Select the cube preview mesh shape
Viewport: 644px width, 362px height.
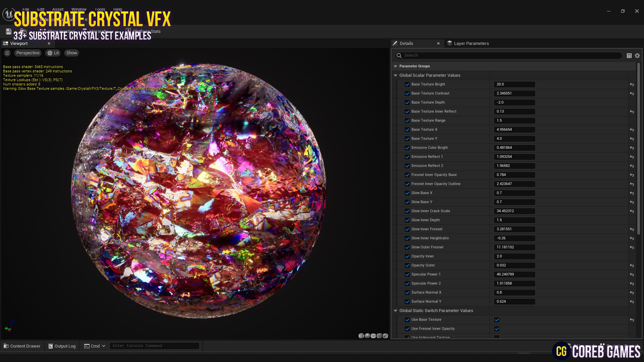(379, 336)
